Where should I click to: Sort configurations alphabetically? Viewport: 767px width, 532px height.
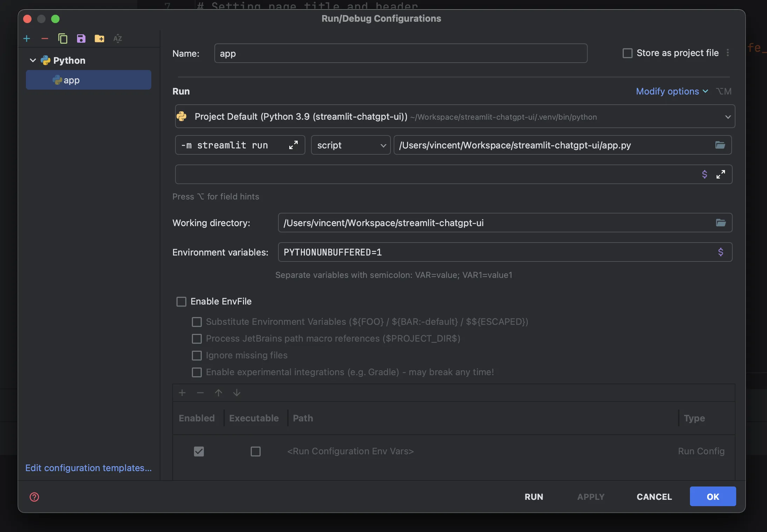coord(118,38)
